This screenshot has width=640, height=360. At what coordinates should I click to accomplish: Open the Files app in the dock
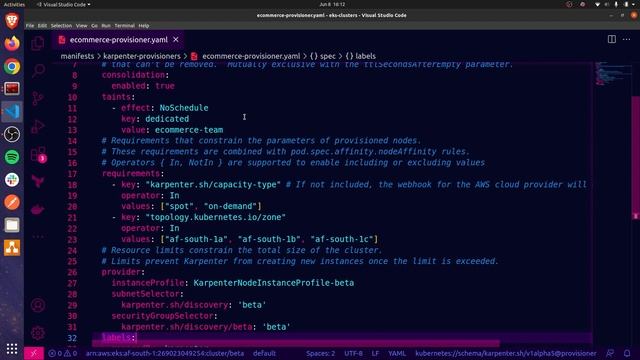12,225
